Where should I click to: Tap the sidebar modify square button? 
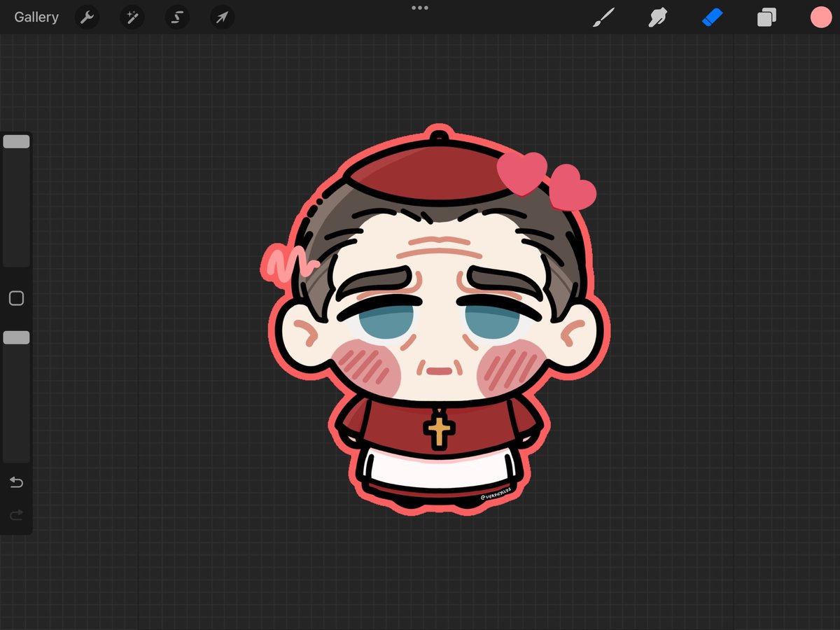click(x=16, y=297)
